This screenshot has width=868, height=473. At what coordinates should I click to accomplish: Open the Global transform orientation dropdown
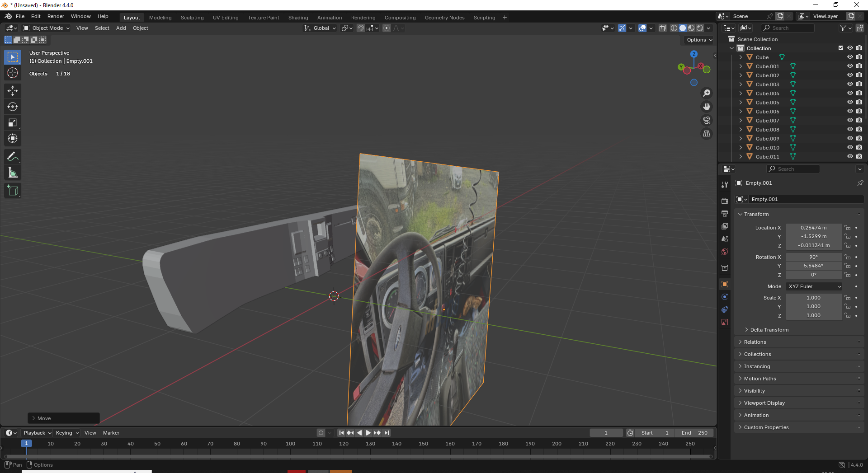pos(321,28)
